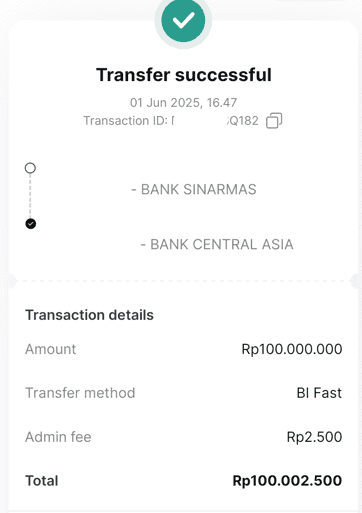Select the Rp2.500 admin fee value
The image size is (362, 513).
[314, 437]
